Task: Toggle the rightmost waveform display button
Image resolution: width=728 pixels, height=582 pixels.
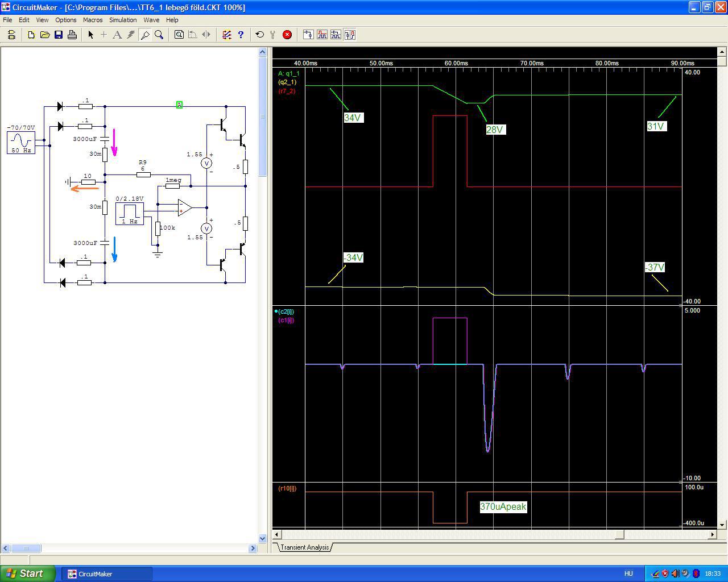Action: (350, 35)
